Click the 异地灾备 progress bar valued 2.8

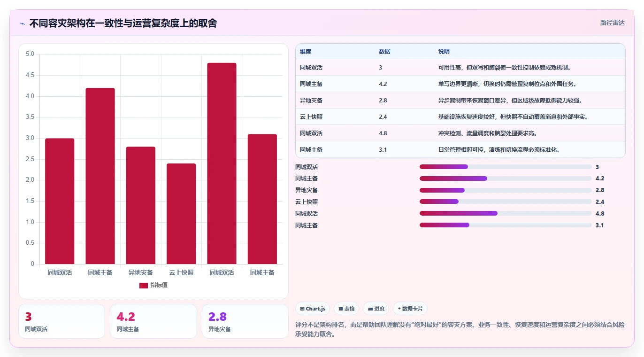pyautogui.click(x=506, y=190)
